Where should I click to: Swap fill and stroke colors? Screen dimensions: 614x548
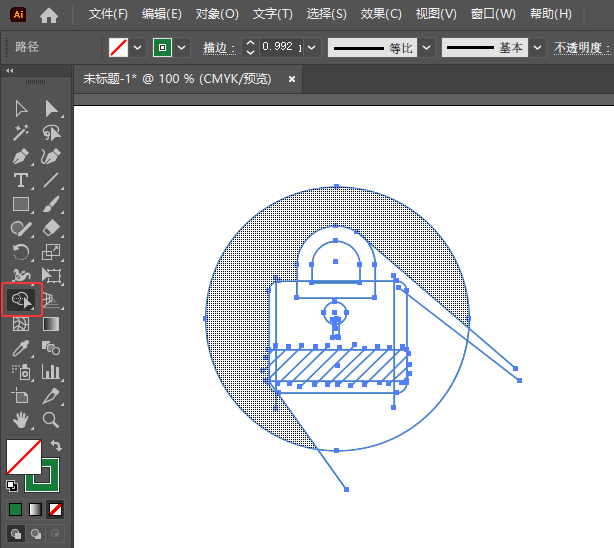pyautogui.click(x=56, y=445)
